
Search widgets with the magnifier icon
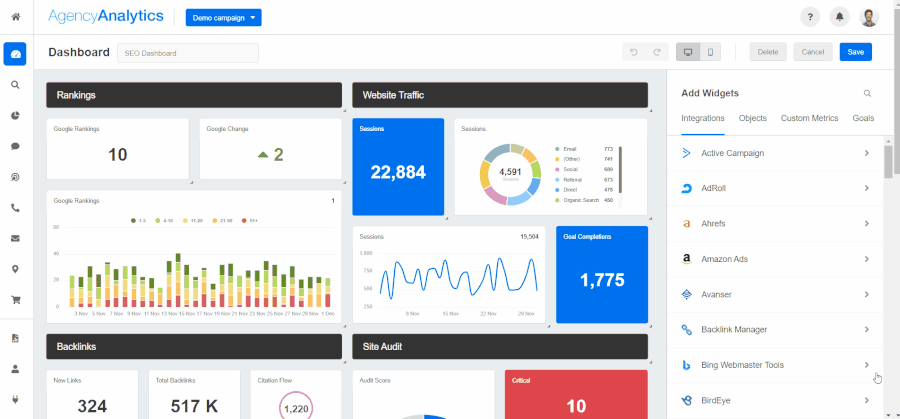click(868, 94)
